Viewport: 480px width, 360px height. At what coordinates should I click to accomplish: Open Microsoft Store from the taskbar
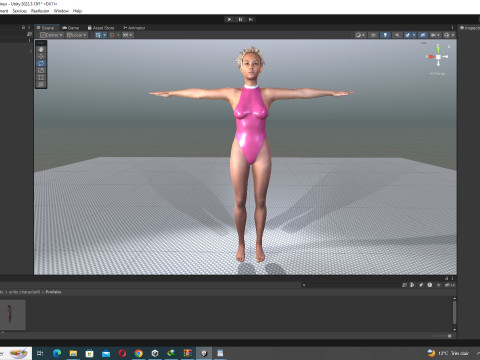89,353
